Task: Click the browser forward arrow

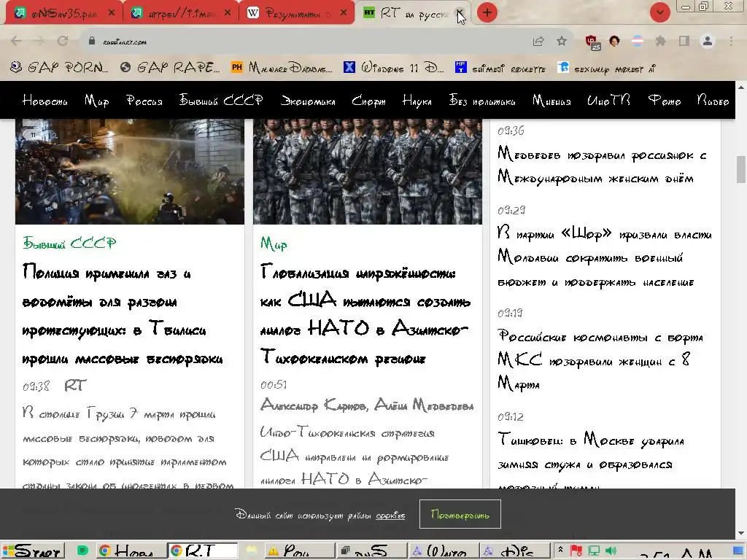Action: click(x=39, y=41)
